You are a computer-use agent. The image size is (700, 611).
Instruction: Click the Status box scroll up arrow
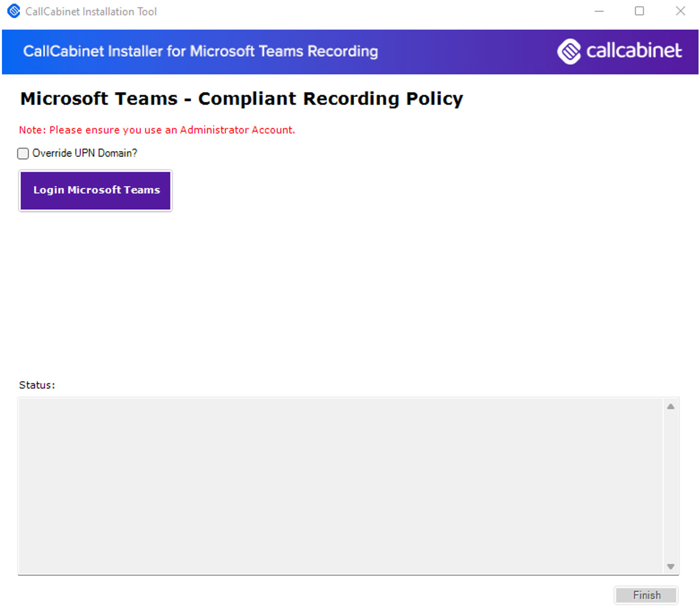[671, 406]
